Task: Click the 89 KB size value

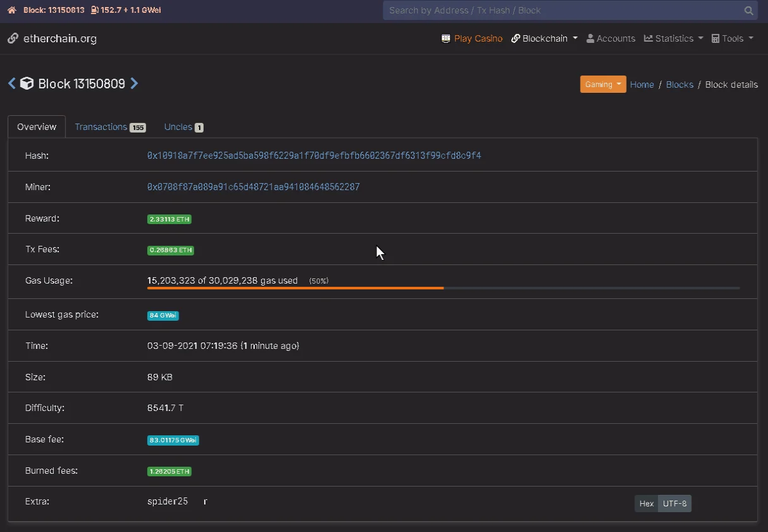Action: point(159,377)
